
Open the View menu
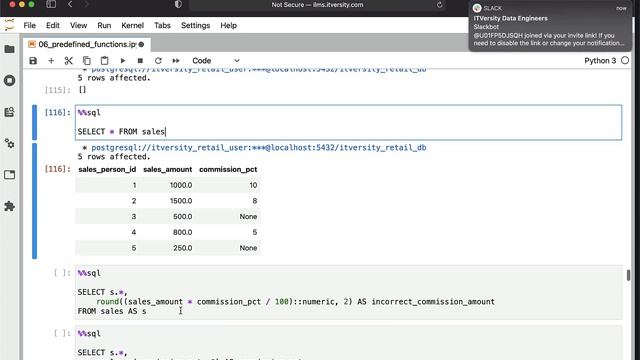point(78,25)
